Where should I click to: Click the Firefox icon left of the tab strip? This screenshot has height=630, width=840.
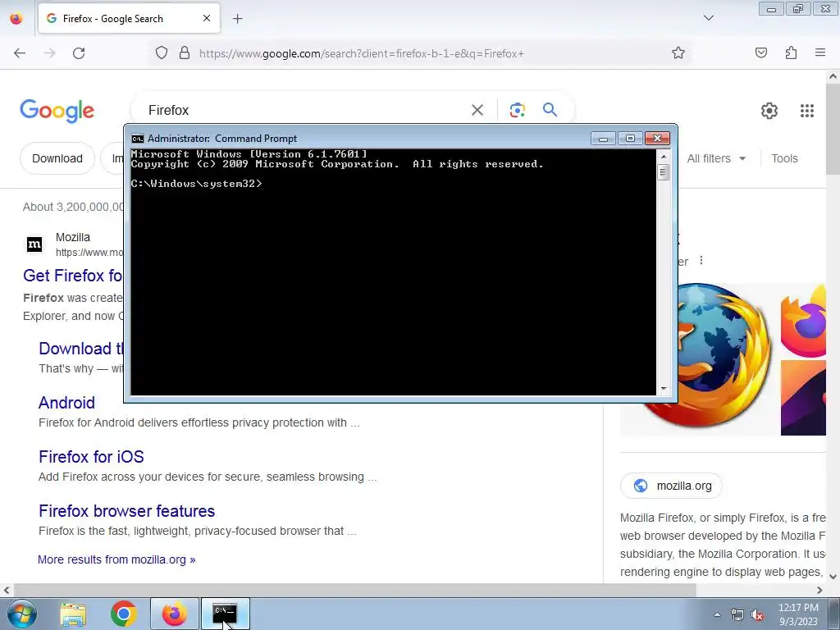pyautogui.click(x=16, y=19)
